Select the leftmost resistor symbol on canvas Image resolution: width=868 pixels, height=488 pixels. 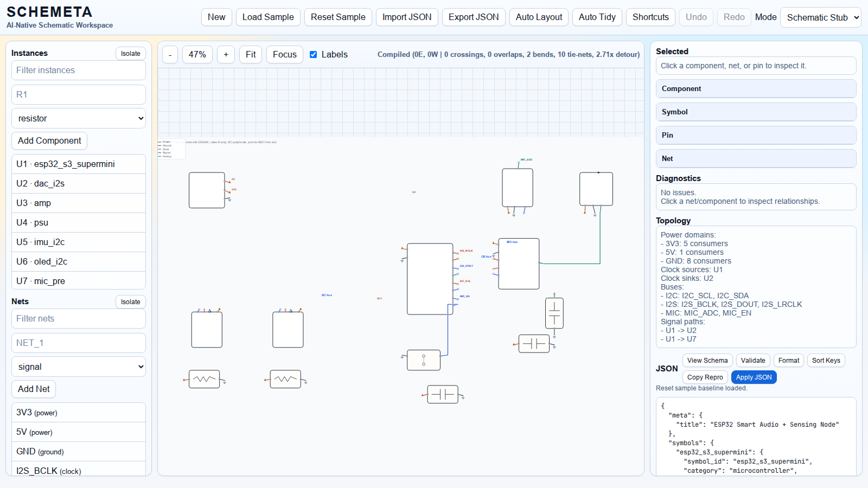coord(204,379)
